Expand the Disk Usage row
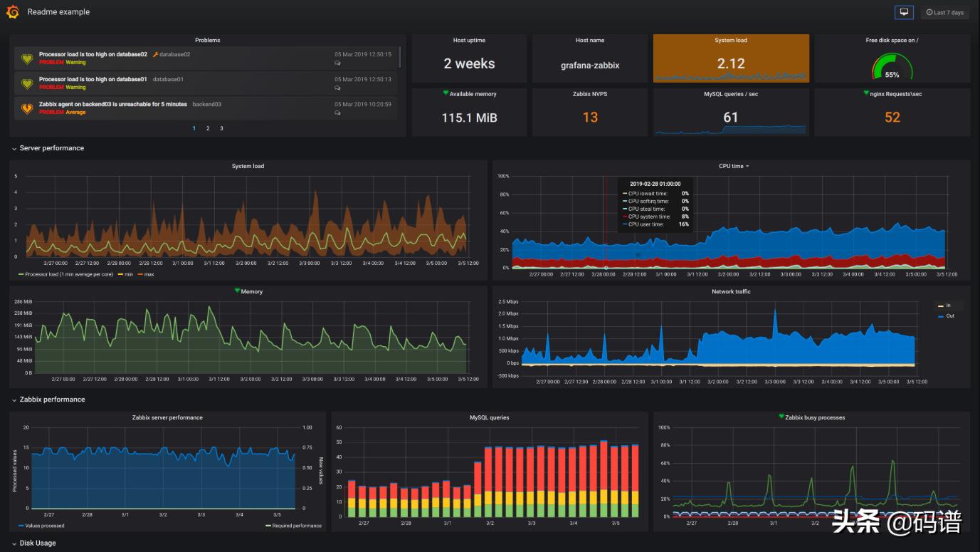 33,543
